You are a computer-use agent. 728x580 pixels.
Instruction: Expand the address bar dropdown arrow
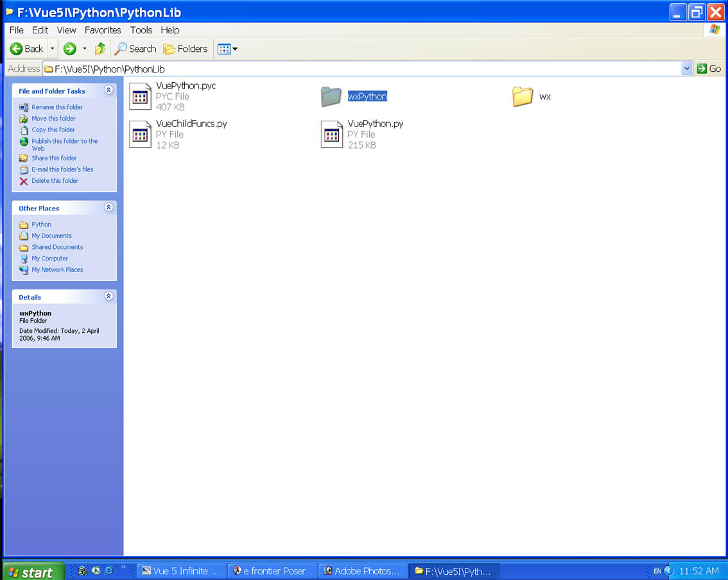[686, 69]
